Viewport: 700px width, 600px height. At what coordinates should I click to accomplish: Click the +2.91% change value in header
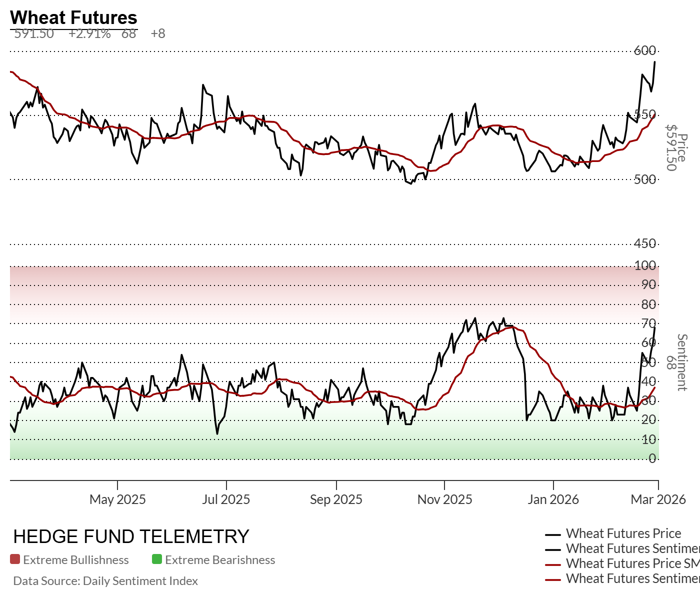click(89, 33)
